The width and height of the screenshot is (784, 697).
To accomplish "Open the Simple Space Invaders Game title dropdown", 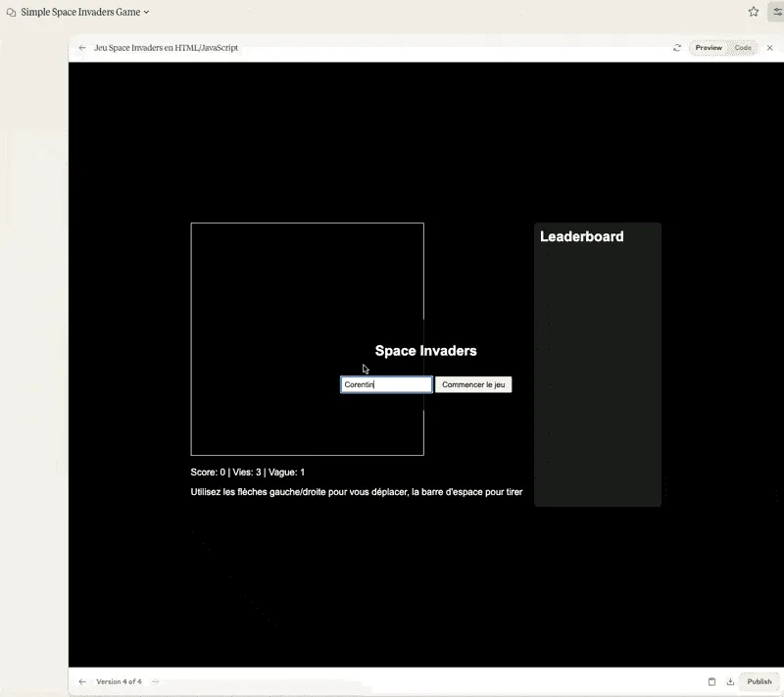I will 84,12.
